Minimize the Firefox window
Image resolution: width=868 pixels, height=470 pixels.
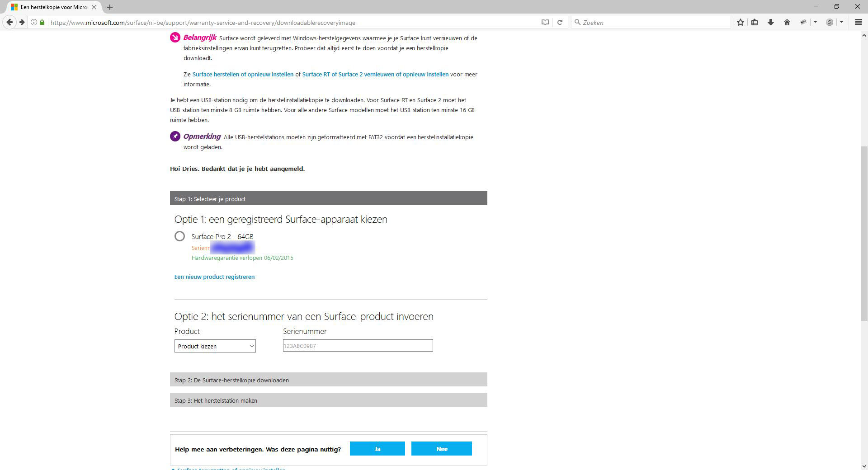point(816,6)
